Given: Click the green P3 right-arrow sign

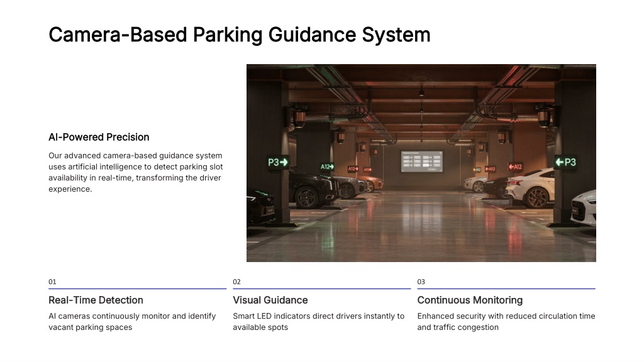Looking at the screenshot, I should click(277, 162).
